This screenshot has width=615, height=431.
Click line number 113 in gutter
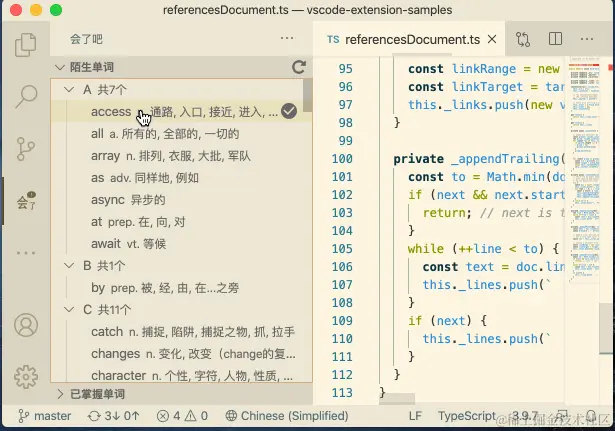click(342, 393)
